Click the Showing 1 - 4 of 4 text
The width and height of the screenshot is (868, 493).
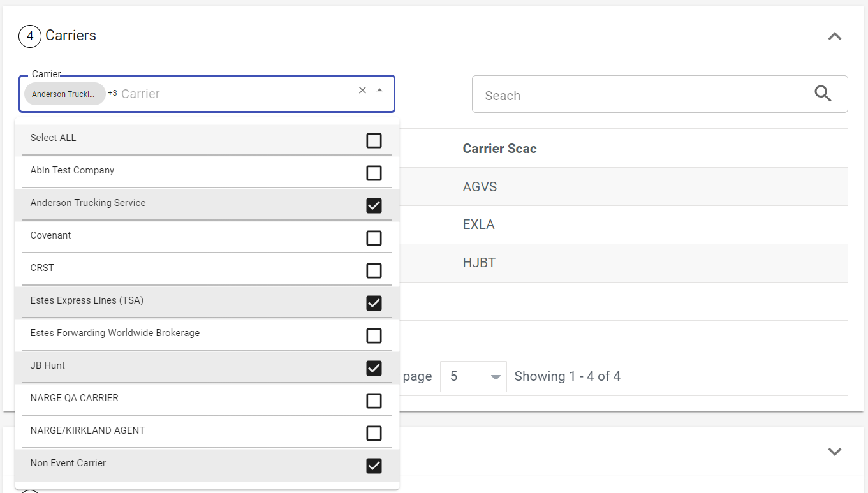click(567, 376)
